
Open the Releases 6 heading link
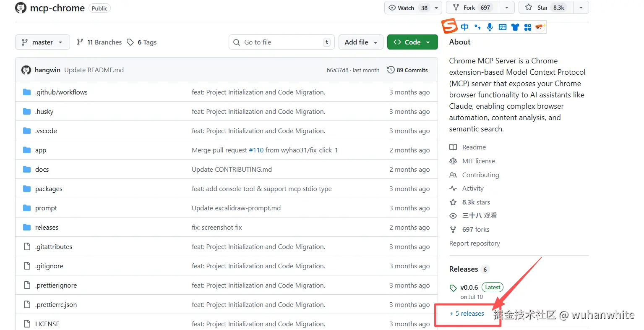pos(469,269)
